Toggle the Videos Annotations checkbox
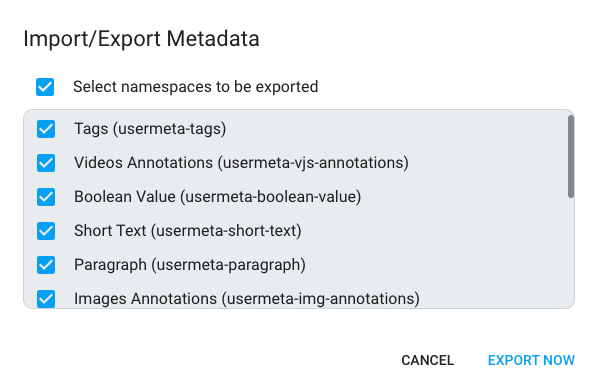This screenshot has height=384, width=598. click(x=46, y=163)
